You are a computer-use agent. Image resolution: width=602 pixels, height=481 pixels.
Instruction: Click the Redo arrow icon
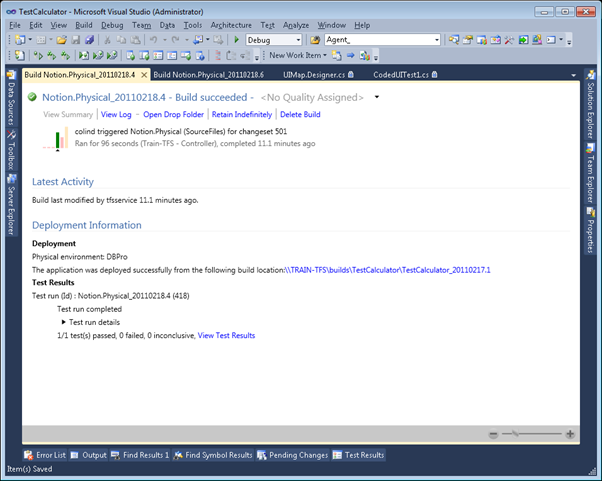pyautogui.click(x=175, y=40)
